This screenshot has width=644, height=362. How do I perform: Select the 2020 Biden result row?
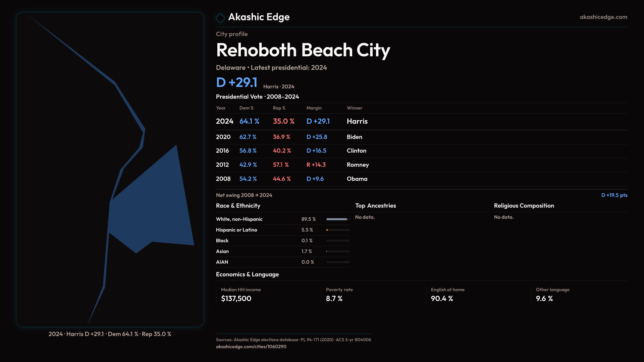[292, 137]
